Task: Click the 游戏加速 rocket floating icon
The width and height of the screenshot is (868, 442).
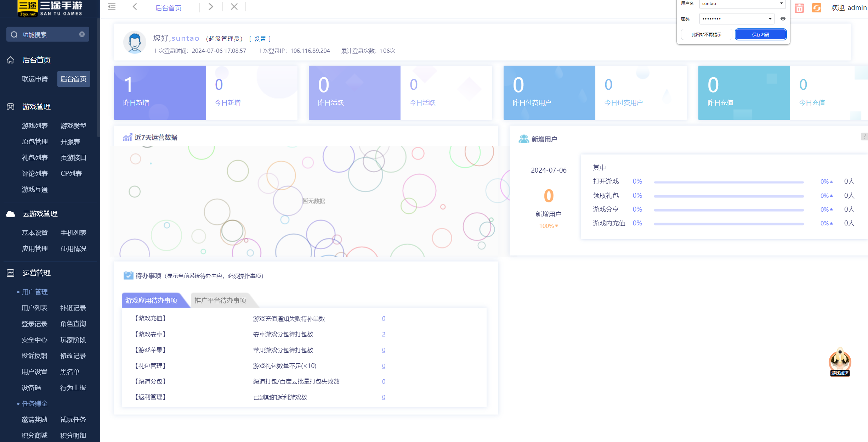Action: tap(840, 362)
